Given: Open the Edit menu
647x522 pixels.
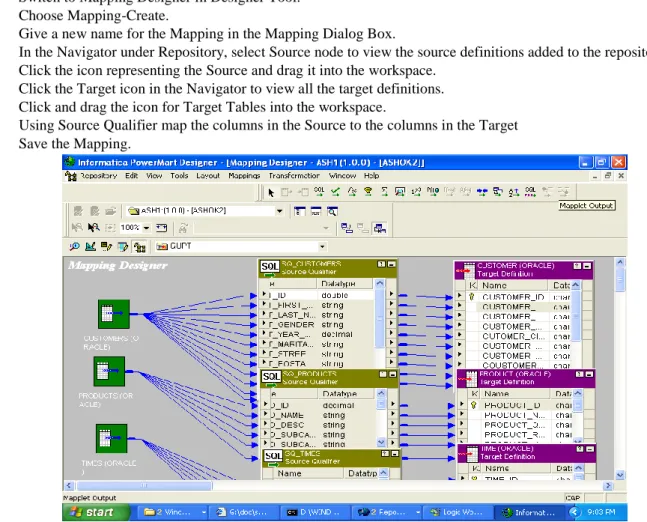Looking at the screenshot, I should 132,176.
